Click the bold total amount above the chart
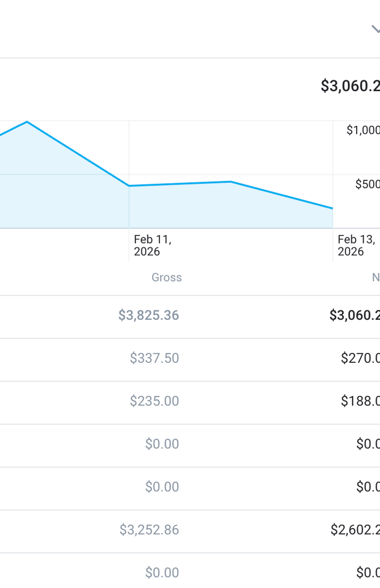Screen dimensions: 380x588 tap(350, 86)
